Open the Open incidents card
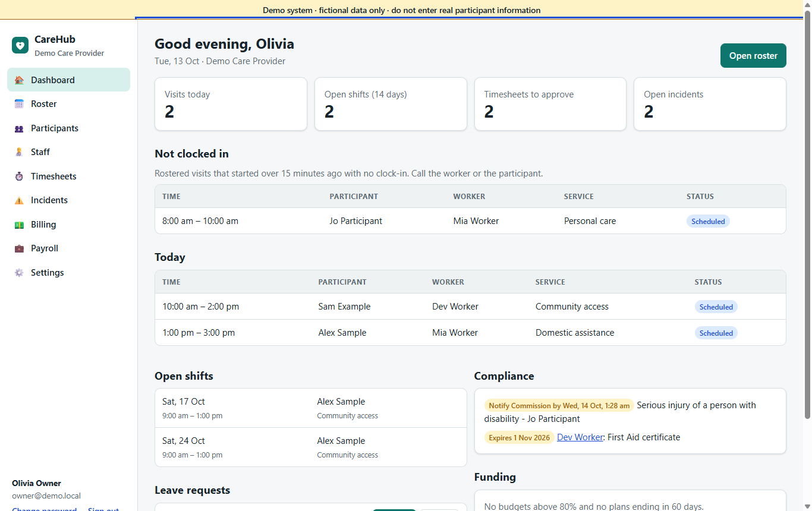Viewport: 812px width, 511px height. [x=710, y=104]
